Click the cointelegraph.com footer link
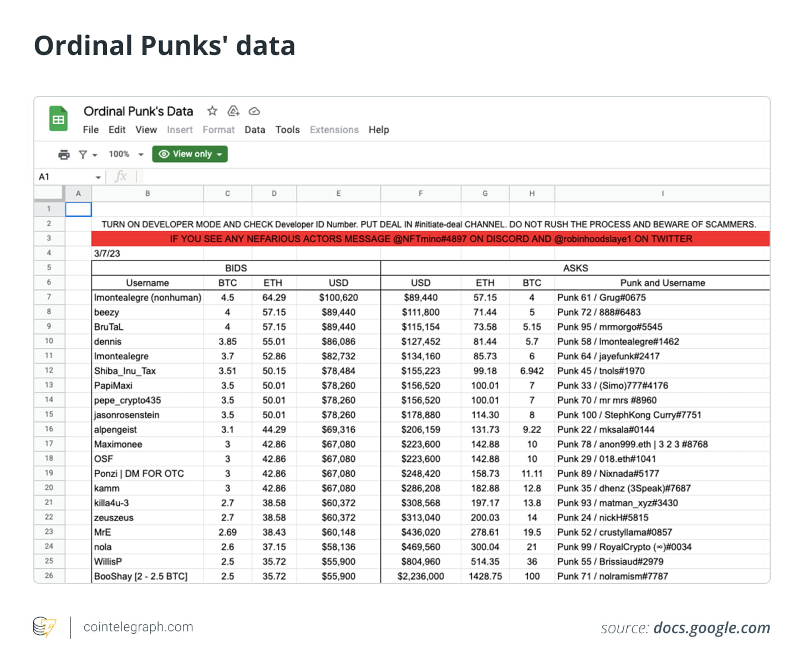 [138, 627]
